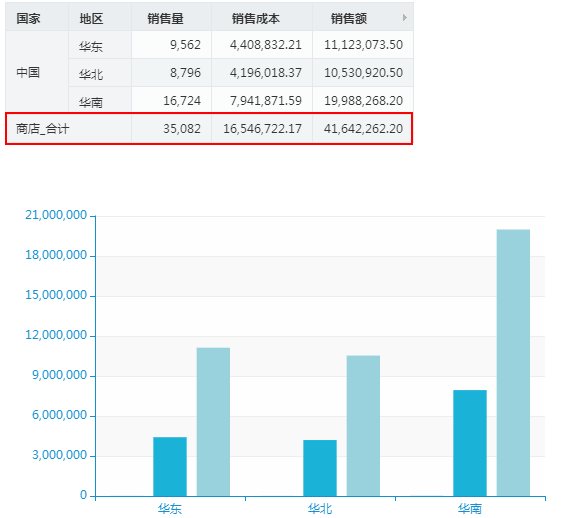Click the 销售量 column header

[x=171, y=18]
